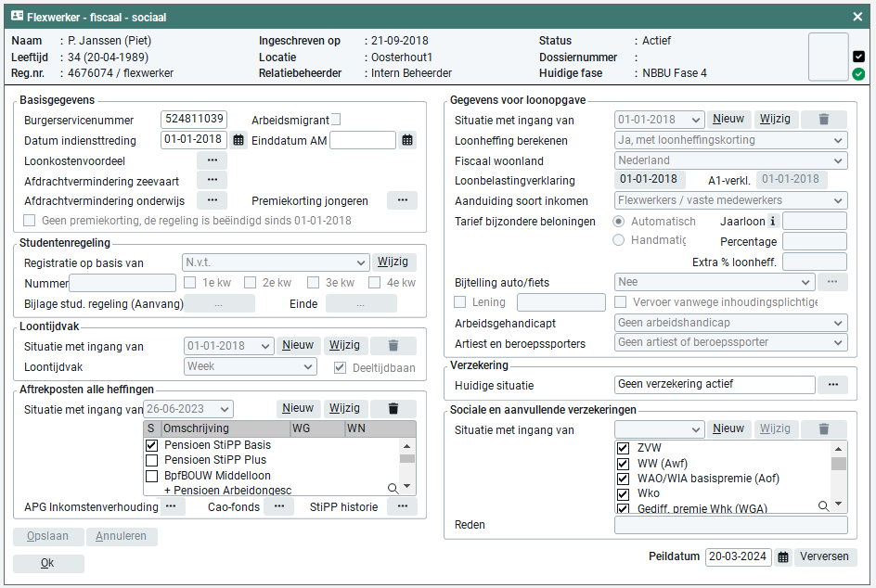Click the WG column header
876x588 pixels.
click(317, 428)
